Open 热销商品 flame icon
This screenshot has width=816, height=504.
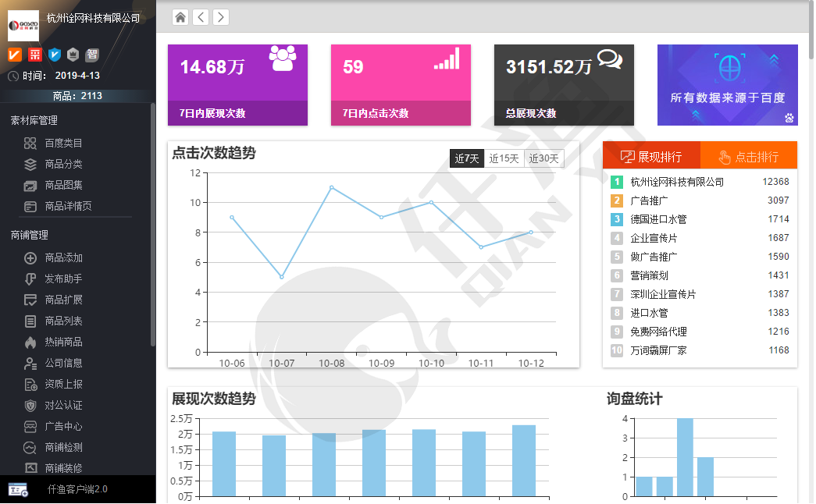30,343
